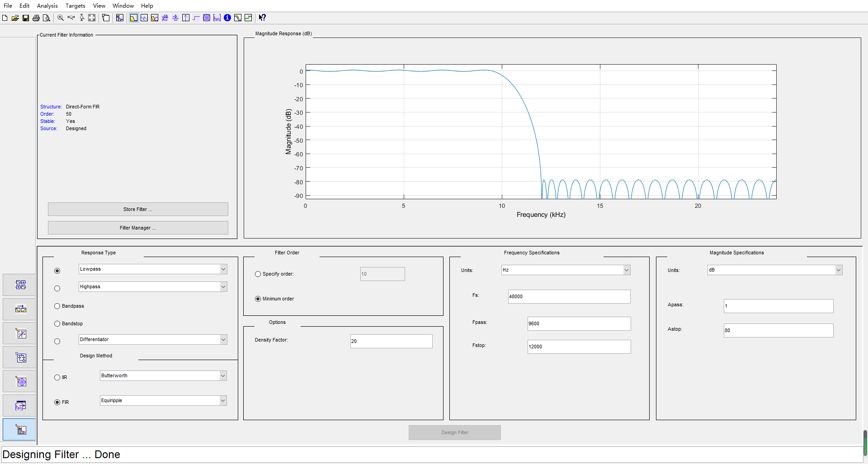This screenshot has width=868, height=464.
Task: Select the Highpass response type radio button
Action: pyautogui.click(x=57, y=288)
